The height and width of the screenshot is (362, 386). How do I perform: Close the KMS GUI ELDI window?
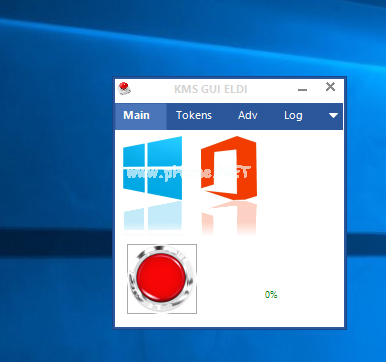[x=330, y=87]
